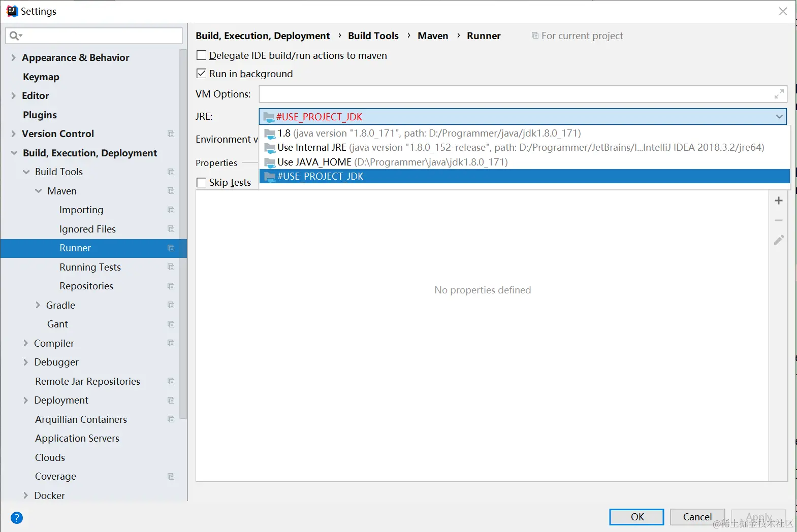This screenshot has height=532, width=797.
Task: Click the IntelliJ IDEA logo in title bar
Action: (x=12, y=11)
